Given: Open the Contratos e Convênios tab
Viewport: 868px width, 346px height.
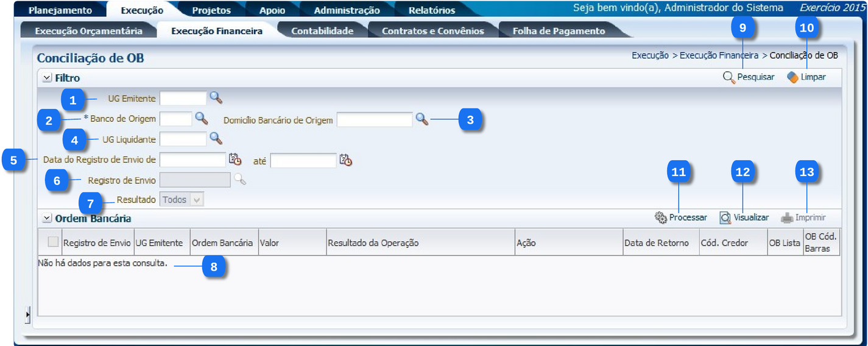Looking at the screenshot, I should pos(432,31).
